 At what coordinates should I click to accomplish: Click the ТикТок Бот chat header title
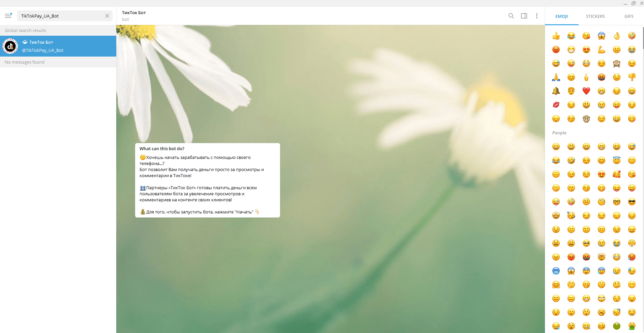coord(134,13)
